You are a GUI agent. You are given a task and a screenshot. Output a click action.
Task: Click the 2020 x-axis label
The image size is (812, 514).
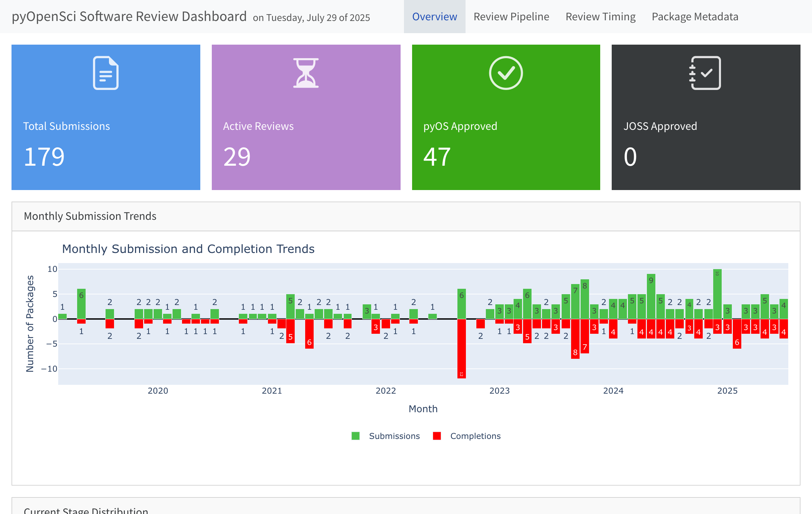pos(158,391)
